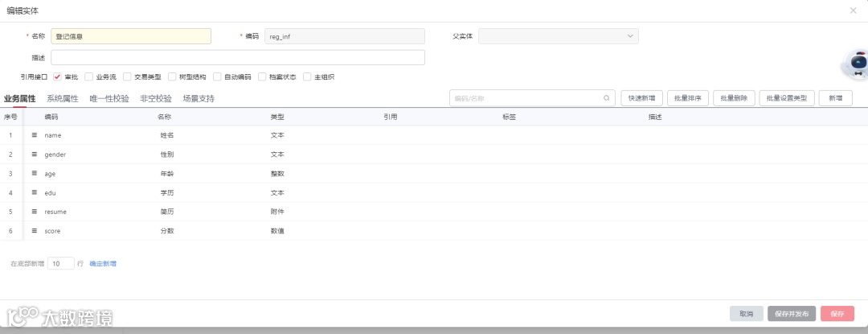Click into the 描述 input field
The height and width of the screenshot is (334, 868).
coord(238,58)
